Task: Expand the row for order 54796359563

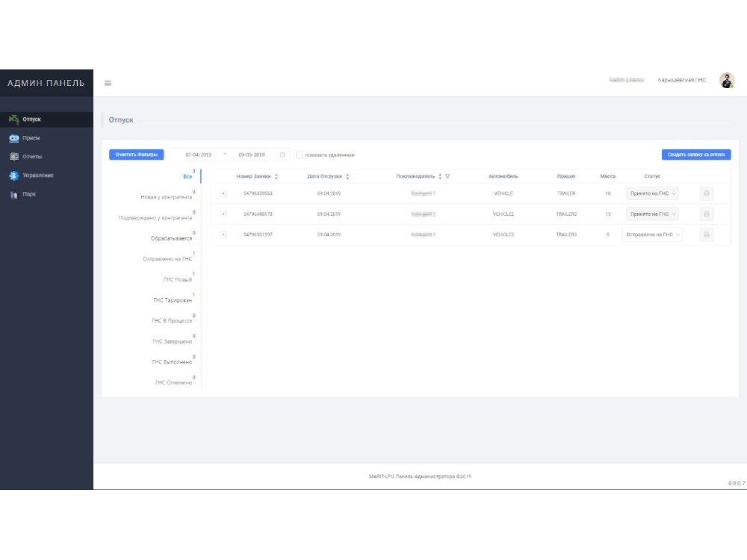Action: point(223,193)
